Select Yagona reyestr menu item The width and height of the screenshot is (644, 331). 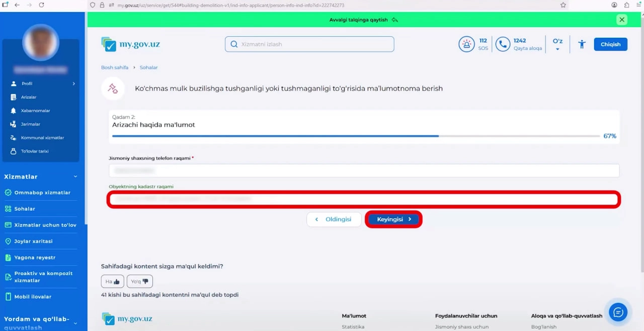35,258
